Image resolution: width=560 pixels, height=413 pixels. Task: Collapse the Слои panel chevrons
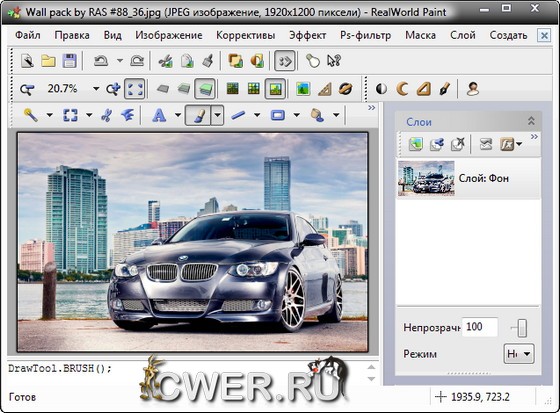[x=531, y=121]
